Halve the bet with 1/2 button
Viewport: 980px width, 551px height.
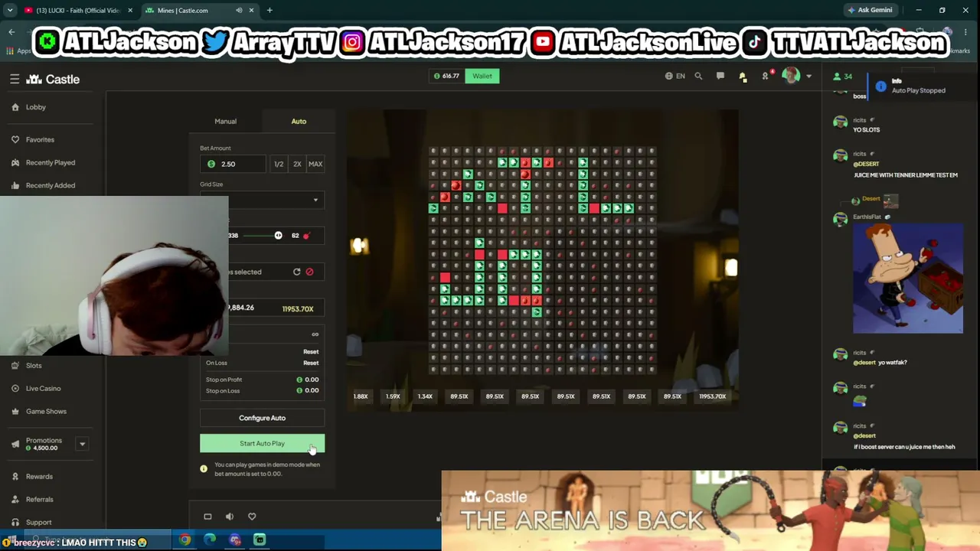point(279,164)
